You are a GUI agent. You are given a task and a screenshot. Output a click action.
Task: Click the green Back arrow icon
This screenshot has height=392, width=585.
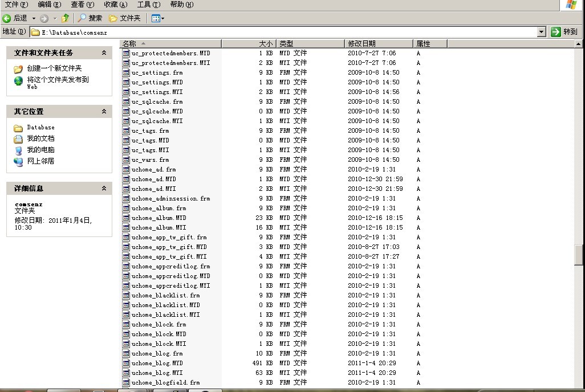click(x=6, y=18)
